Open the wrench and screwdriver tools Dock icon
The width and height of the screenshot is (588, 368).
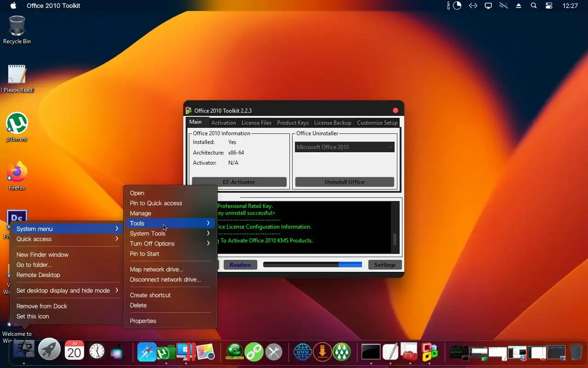274,352
